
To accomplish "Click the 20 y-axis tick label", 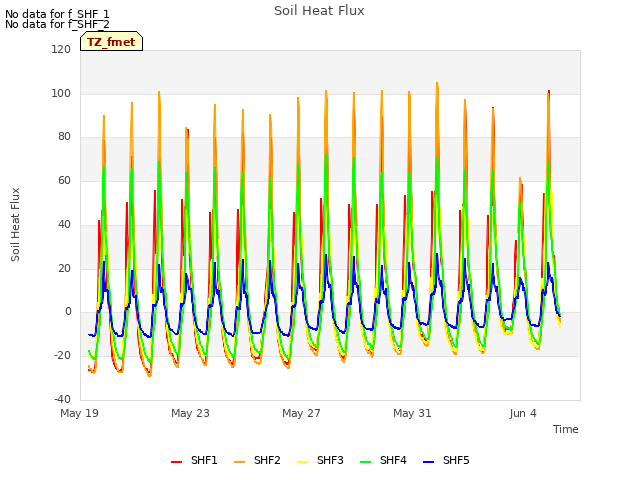I will tap(64, 269).
